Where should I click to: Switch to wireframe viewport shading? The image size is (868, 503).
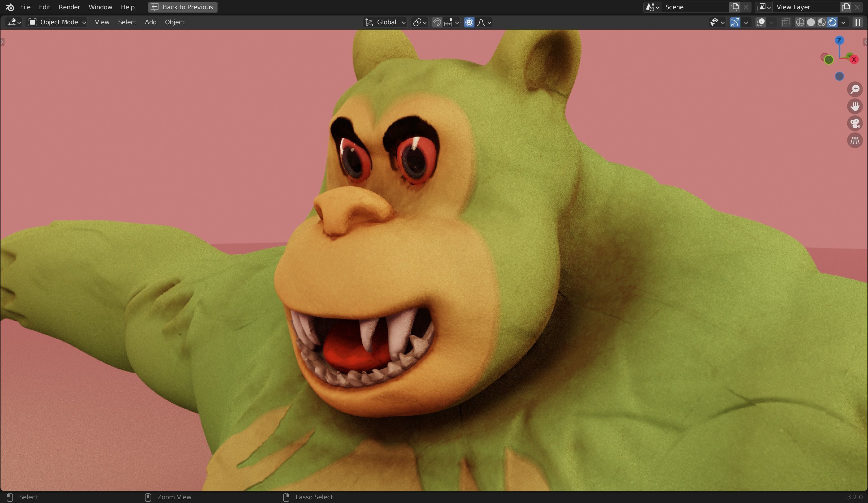(800, 22)
